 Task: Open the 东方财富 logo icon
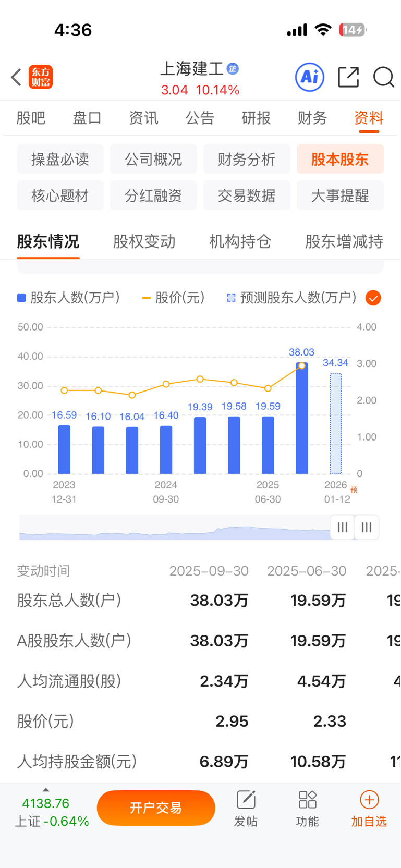[41, 77]
